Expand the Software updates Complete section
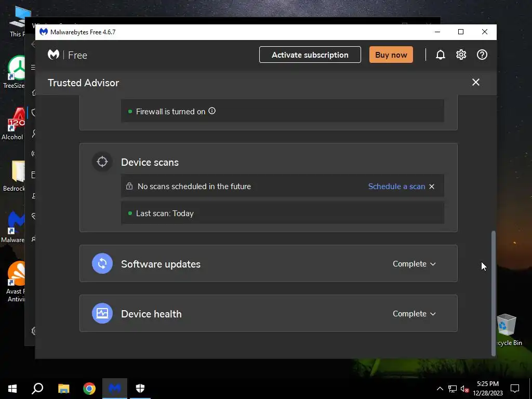This screenshot has height=399, width=532. click(x=414, y=263)
